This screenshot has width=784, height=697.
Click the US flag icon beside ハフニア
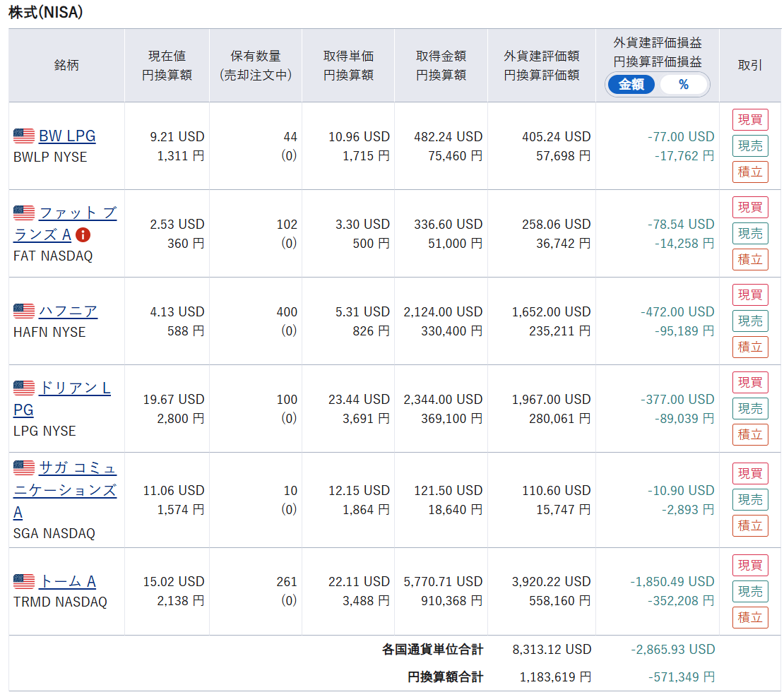(x=24, y=311)
